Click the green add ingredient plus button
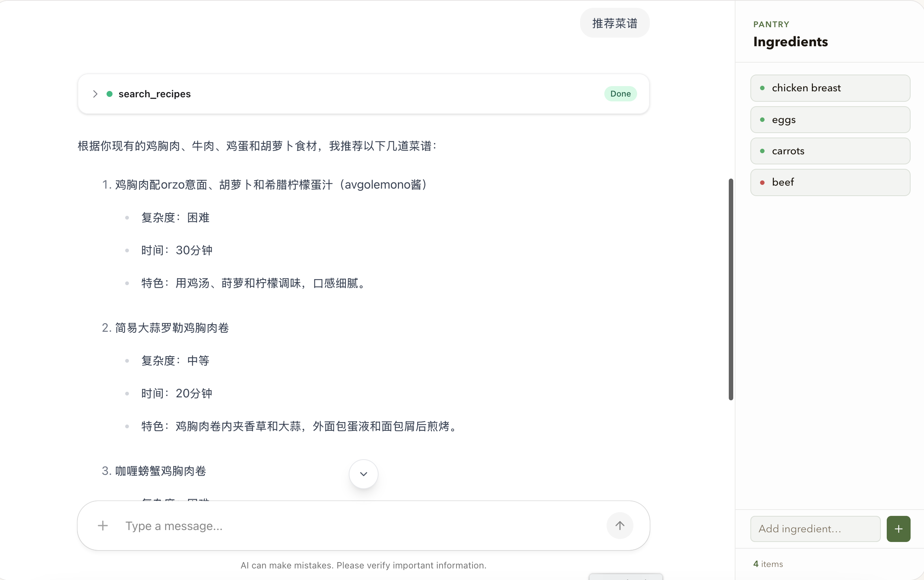 [x=898, y=529]
